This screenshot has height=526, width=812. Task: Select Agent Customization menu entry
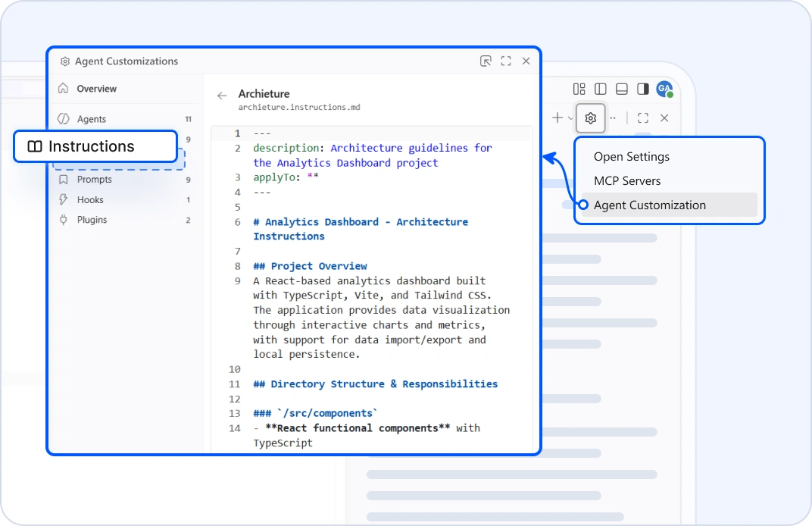point(669,205)
